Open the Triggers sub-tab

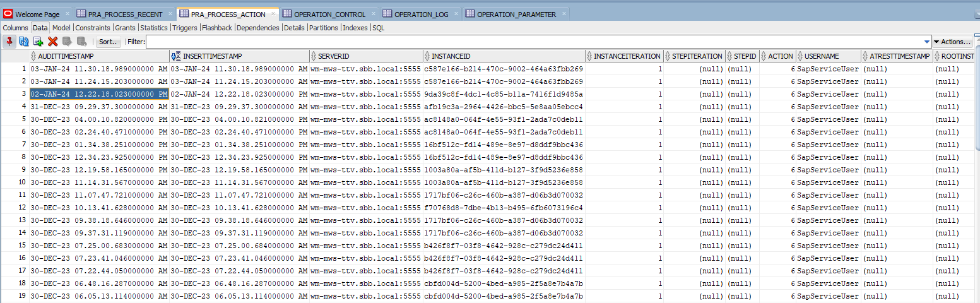point(185,28)
